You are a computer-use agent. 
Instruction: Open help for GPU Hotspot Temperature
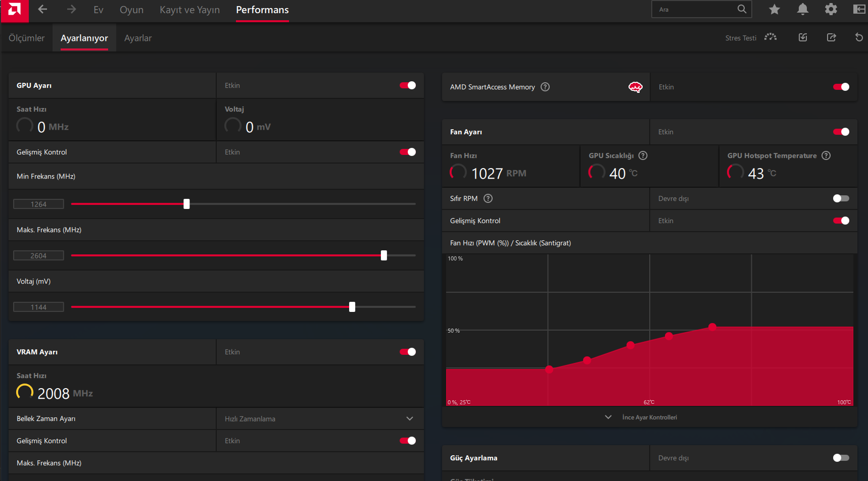826,155
